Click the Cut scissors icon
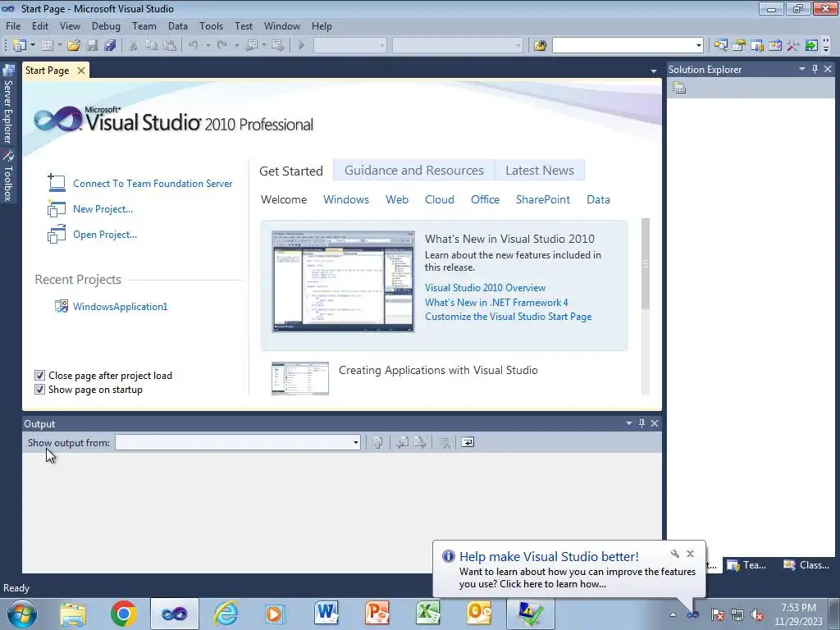This screenshot has height=630, width=840. pos(134,46)
